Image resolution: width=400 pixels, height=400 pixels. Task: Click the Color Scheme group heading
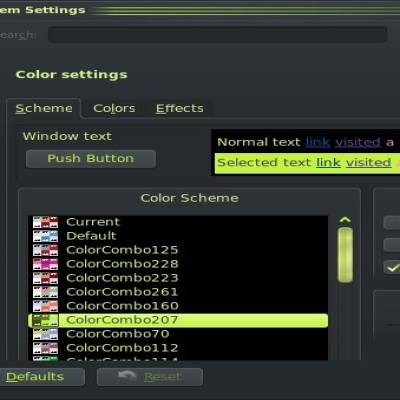[x=189, y=198]
